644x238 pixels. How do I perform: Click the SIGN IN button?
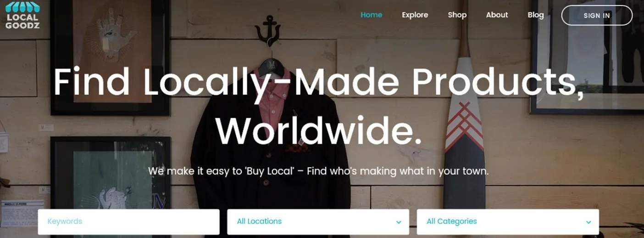(x=597, y=15)
